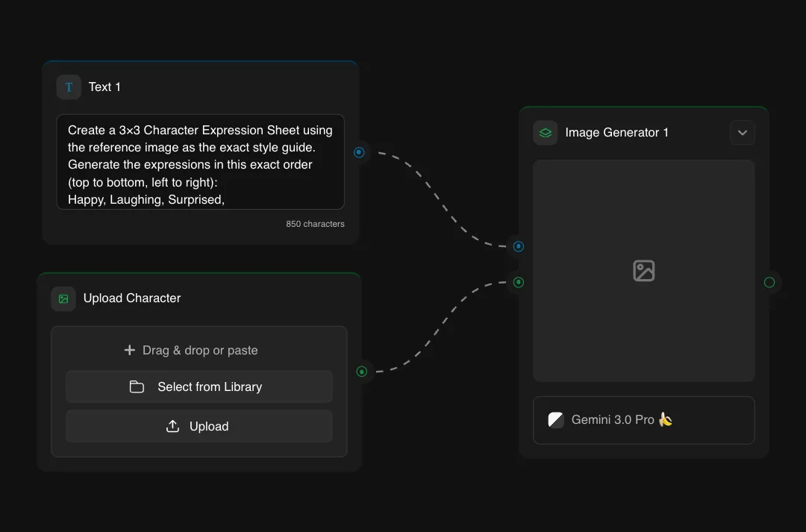The width and height of the screenshot is (806, 532).
Task: Click the image placeholder icon in preview
Action: (643, 270)
